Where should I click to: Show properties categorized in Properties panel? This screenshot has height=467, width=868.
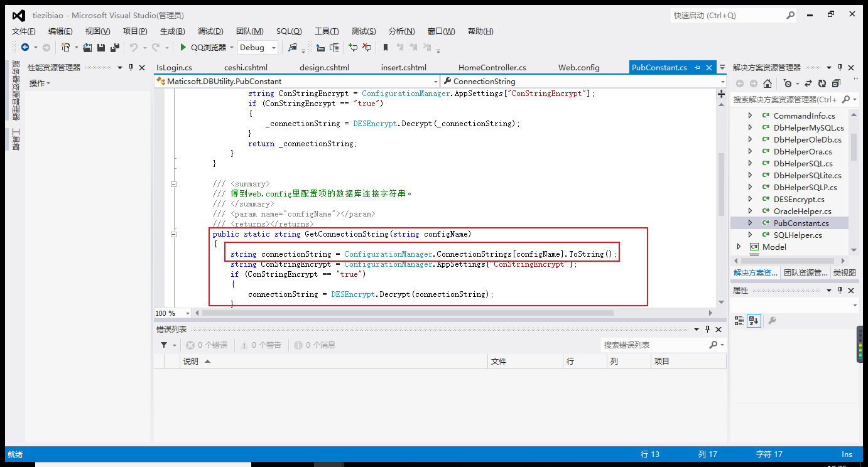point(739,320)
